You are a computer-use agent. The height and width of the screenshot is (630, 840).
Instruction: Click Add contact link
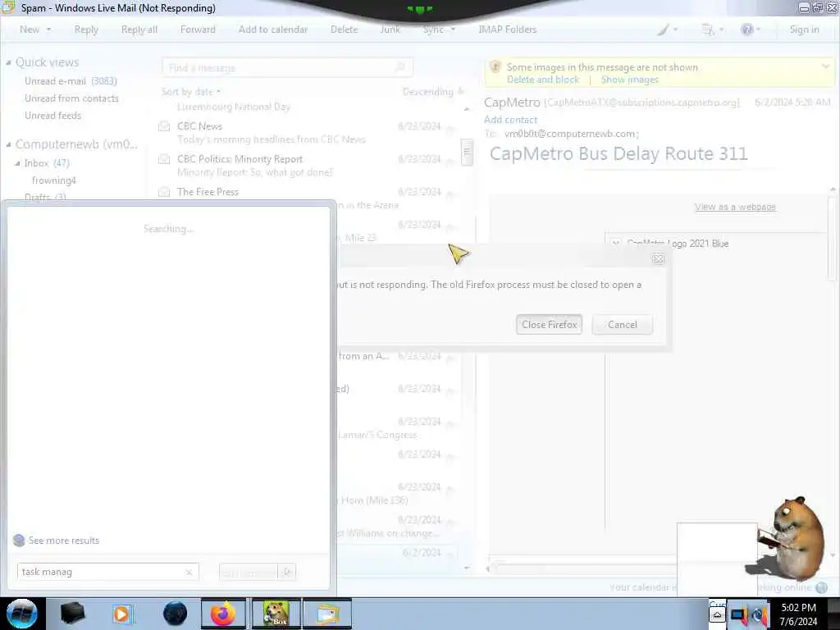coord(510,120)
